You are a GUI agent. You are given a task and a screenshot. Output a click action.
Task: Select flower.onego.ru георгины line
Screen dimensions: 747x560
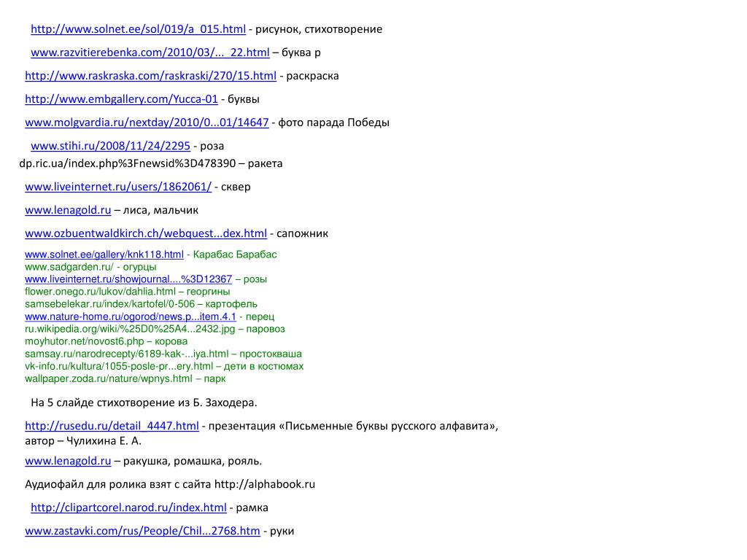click(x=127, y=292)
